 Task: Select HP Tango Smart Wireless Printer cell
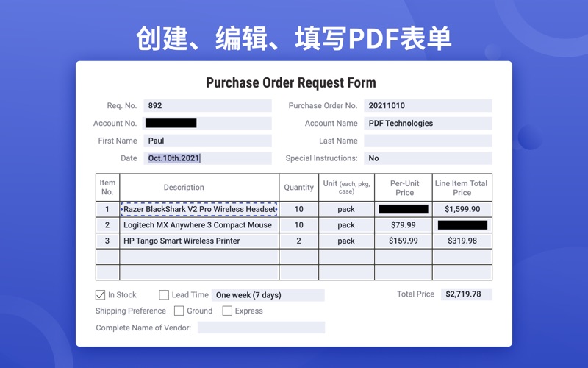pos(199,241)
